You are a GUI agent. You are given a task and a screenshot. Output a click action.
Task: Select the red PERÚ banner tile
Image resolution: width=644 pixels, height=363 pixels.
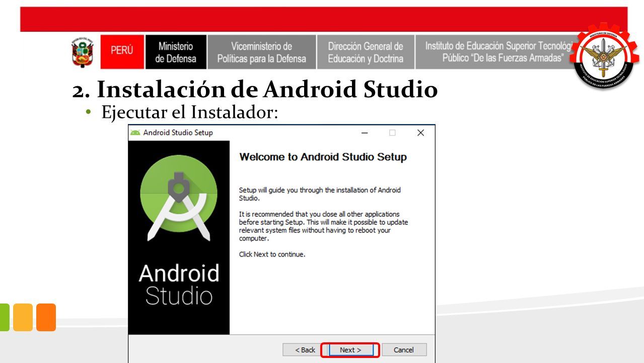click(x=122, y=52)
